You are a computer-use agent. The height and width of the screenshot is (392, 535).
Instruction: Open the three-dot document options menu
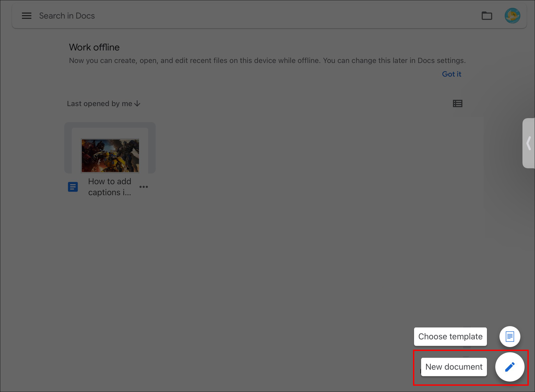(x=144, y=187)
